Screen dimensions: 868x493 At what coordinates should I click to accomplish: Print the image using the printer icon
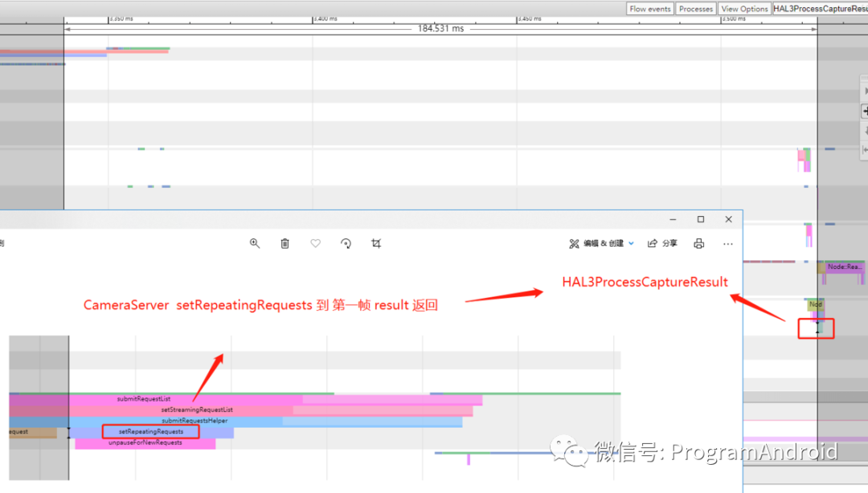(699, 243)
